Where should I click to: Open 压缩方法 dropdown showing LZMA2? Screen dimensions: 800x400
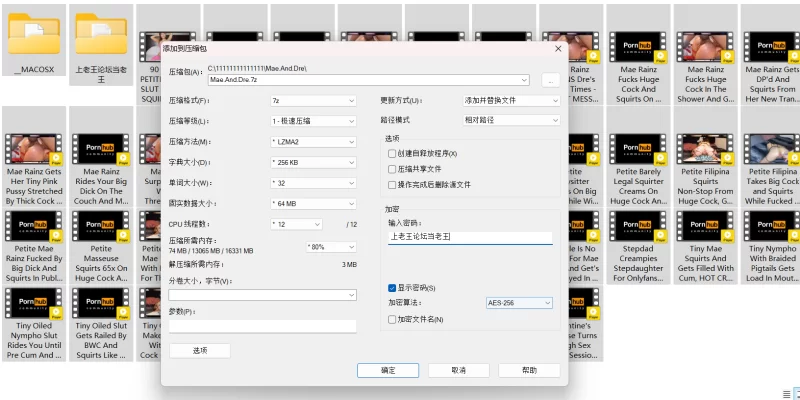click(x=313, y=142)
